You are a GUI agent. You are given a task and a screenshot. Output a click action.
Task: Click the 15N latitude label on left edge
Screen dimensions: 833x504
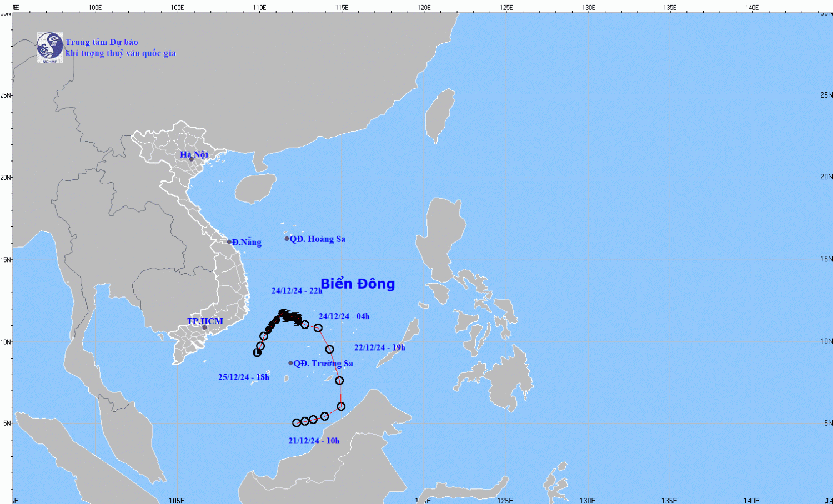(6, 259)
